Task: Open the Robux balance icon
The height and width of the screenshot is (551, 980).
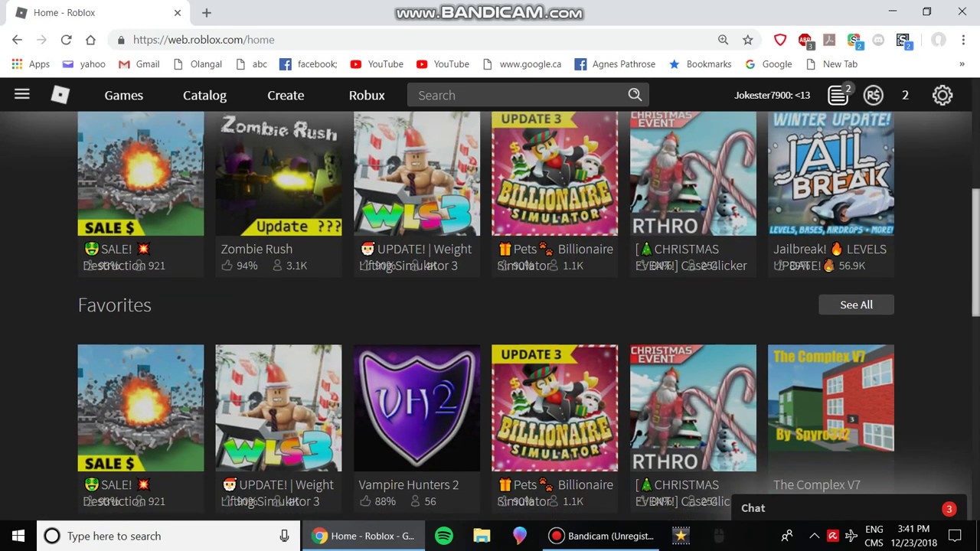Action: [873, 95]
